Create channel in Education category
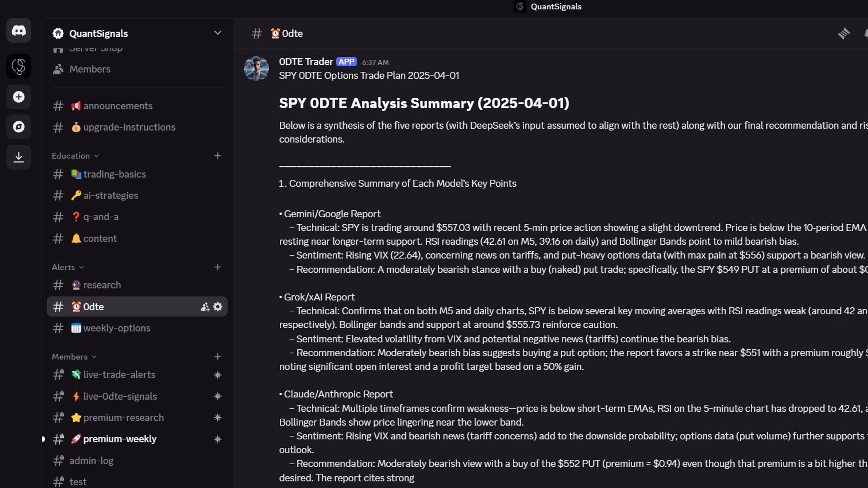 point(218,156)
